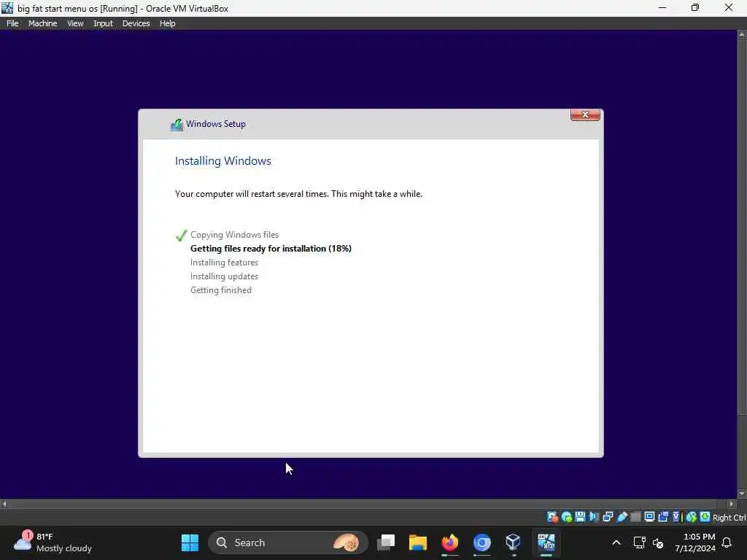
Task: Click the floppy disk indicator icon
Action: click(x=580, y=517)
